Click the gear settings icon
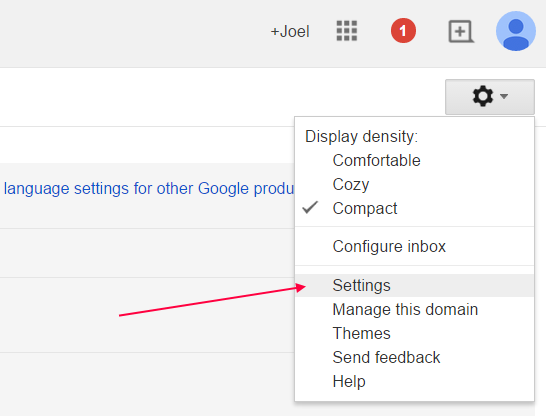This screenshot has height=416, width=546. click(x=483, y=96)
